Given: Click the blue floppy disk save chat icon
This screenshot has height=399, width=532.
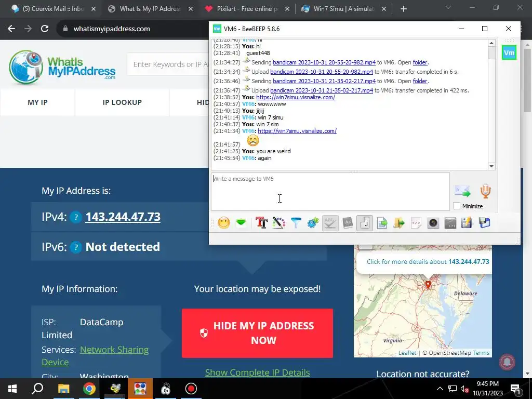Looking at the screenshot, I should click(x=485, y=223).
